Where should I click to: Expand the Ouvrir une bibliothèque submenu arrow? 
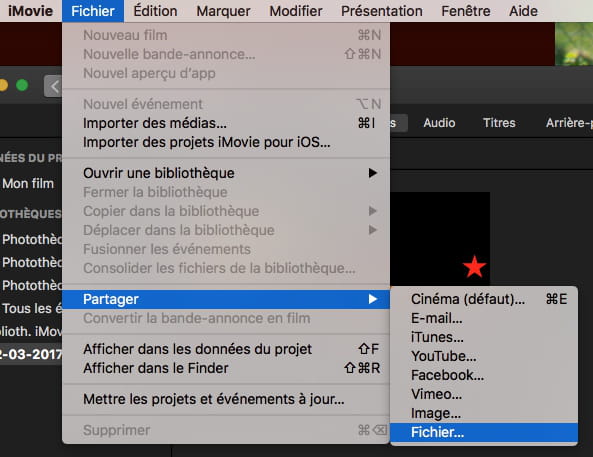373,173
